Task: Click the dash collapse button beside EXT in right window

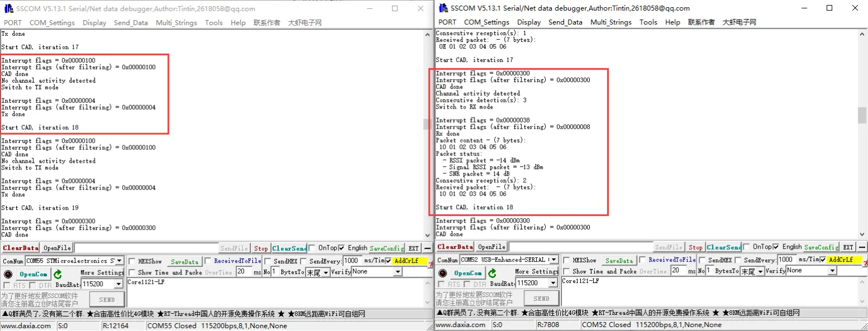Action: click(x=861, y=247)
